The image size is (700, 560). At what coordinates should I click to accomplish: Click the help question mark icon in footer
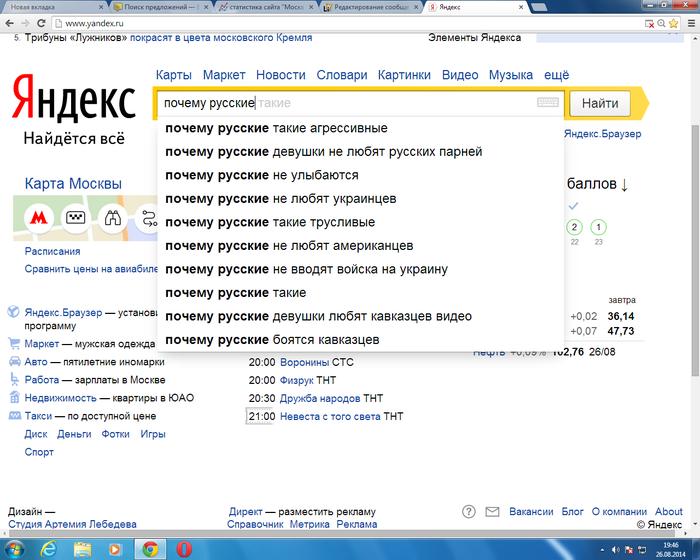[468, 511]
